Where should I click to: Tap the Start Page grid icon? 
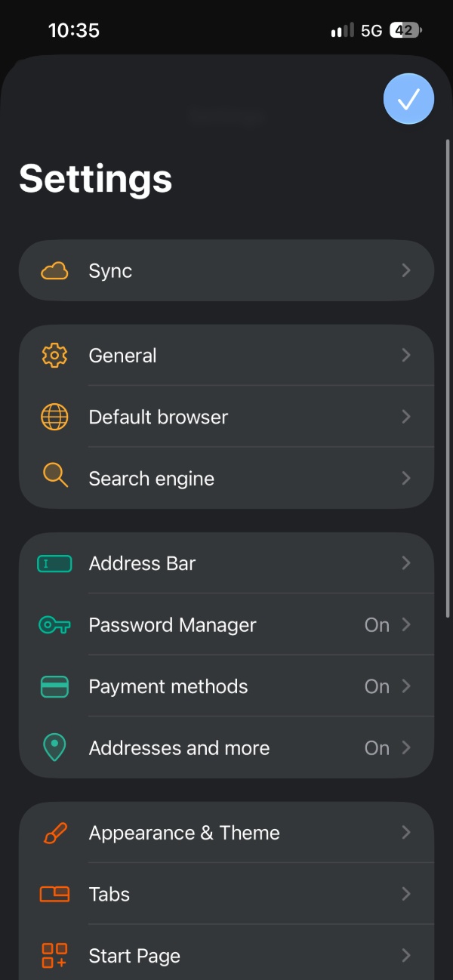click(x=54, y=955)
